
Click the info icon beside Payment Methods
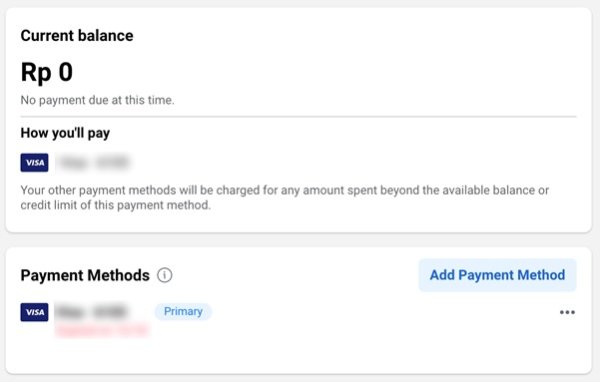(165, 275)
